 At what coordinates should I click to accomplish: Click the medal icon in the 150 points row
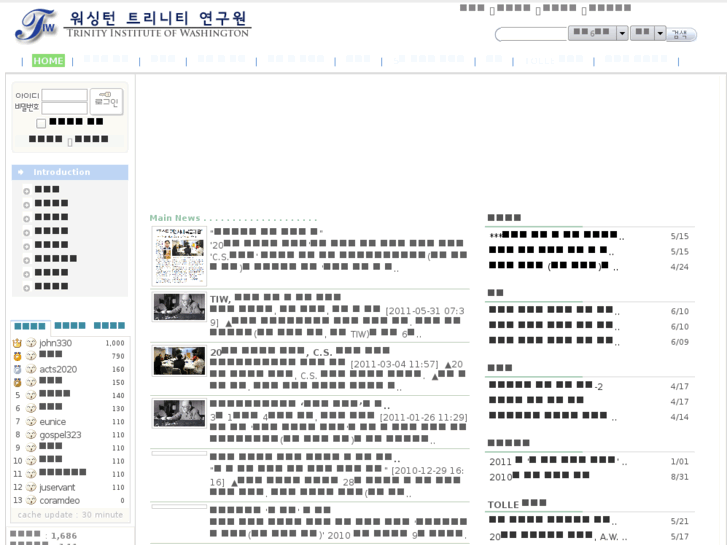17,383
